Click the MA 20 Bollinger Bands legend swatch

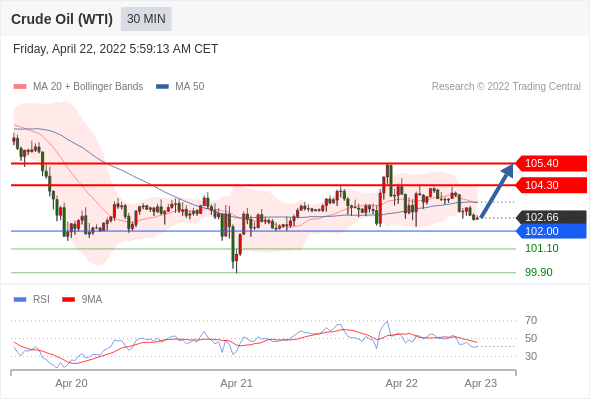pos(20,87)
